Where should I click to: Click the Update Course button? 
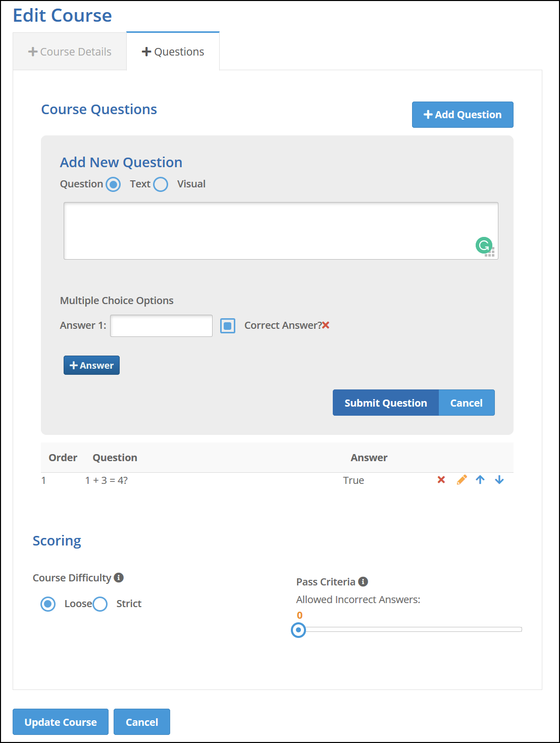click(61, 722)
